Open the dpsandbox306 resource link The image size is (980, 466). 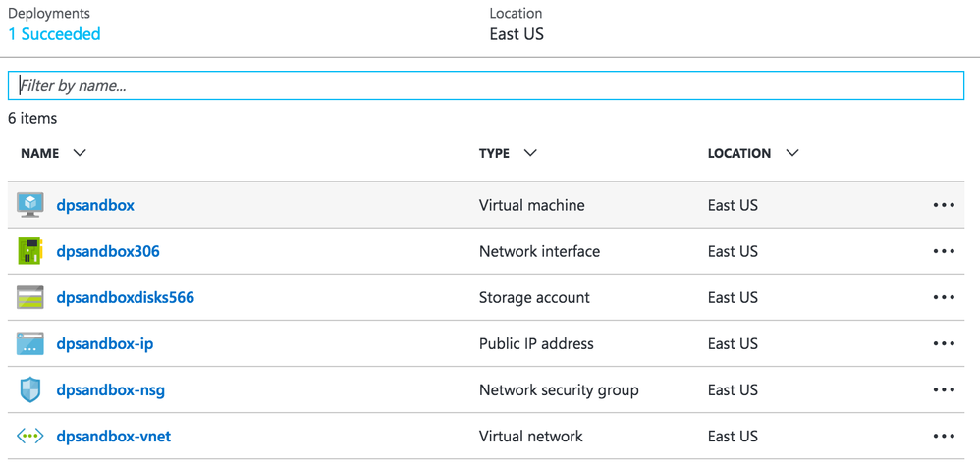pos(108,251)
